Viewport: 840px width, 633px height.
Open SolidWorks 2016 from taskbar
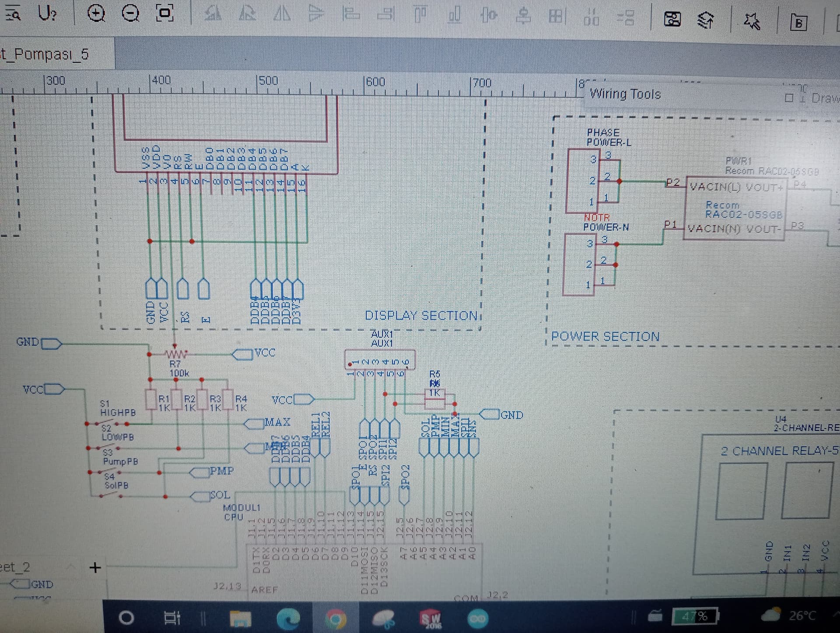click(x=430, y=619)
